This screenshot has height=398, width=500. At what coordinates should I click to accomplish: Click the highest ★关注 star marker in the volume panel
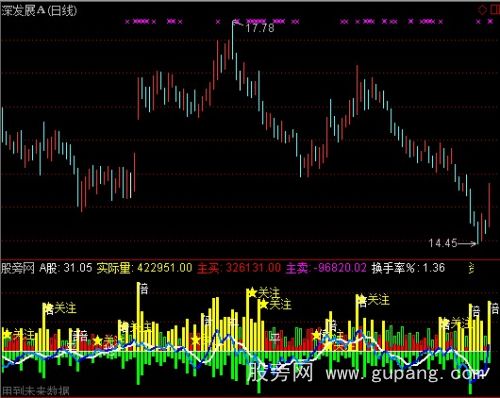pyautogui.click(x=252, y=293)
